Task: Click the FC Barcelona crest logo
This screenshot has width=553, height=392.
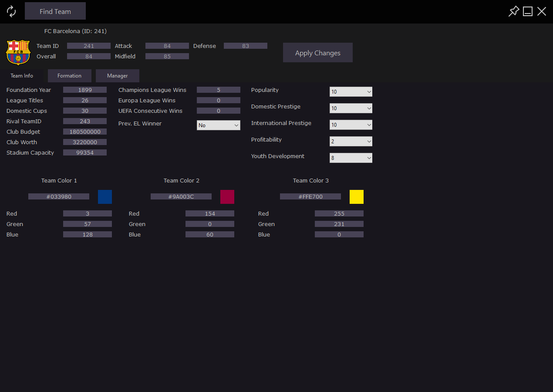Action: click(x=18, y=52)
